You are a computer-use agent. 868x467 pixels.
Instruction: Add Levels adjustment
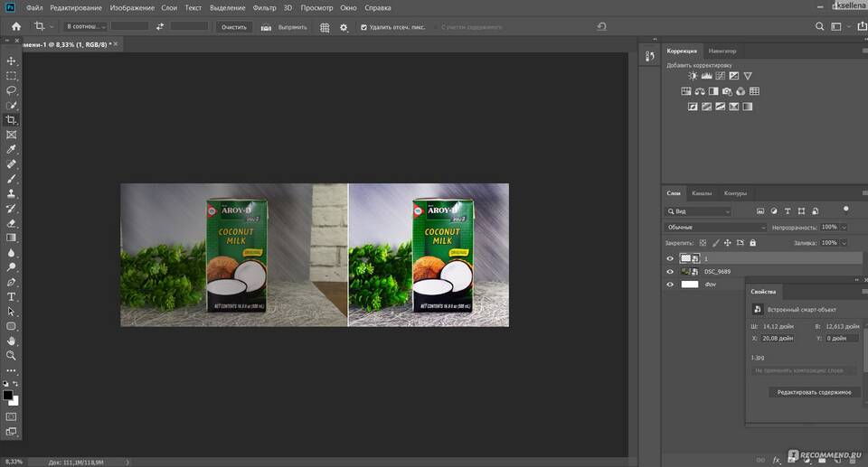[x=706, y=76]
